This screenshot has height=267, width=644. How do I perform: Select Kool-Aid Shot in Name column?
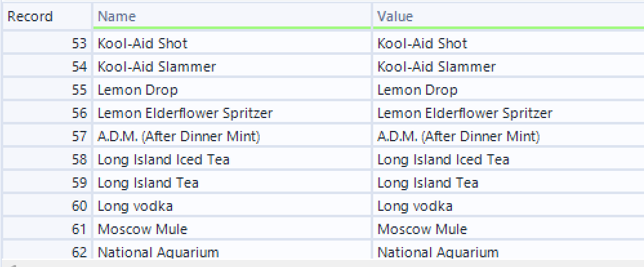[142, 44]
